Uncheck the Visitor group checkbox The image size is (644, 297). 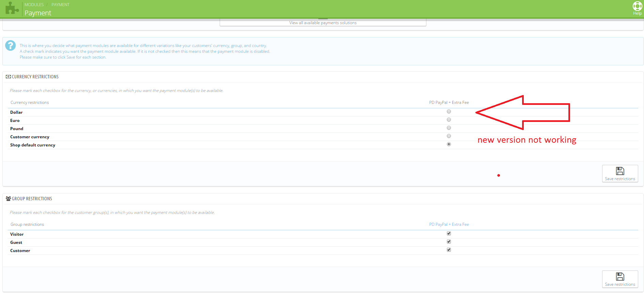pos(449,234)
